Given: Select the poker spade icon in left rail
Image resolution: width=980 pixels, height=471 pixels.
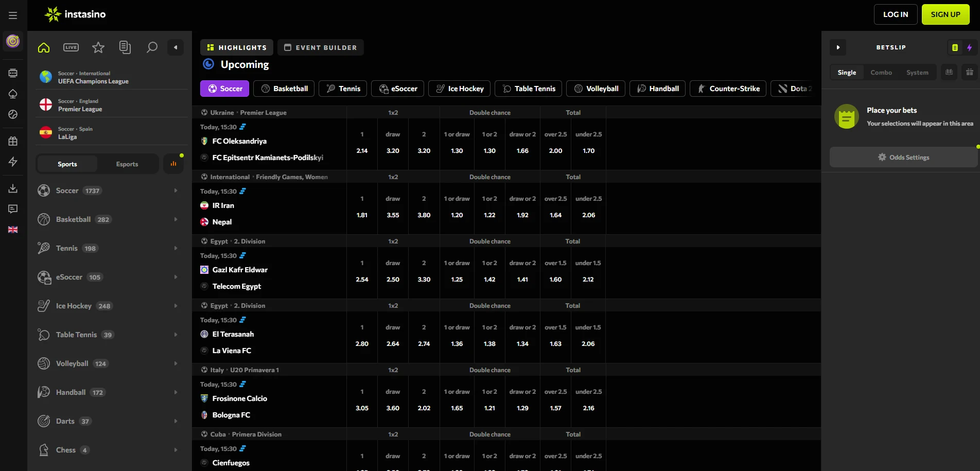Looking at the screenshot, I should tap(13, 94).
